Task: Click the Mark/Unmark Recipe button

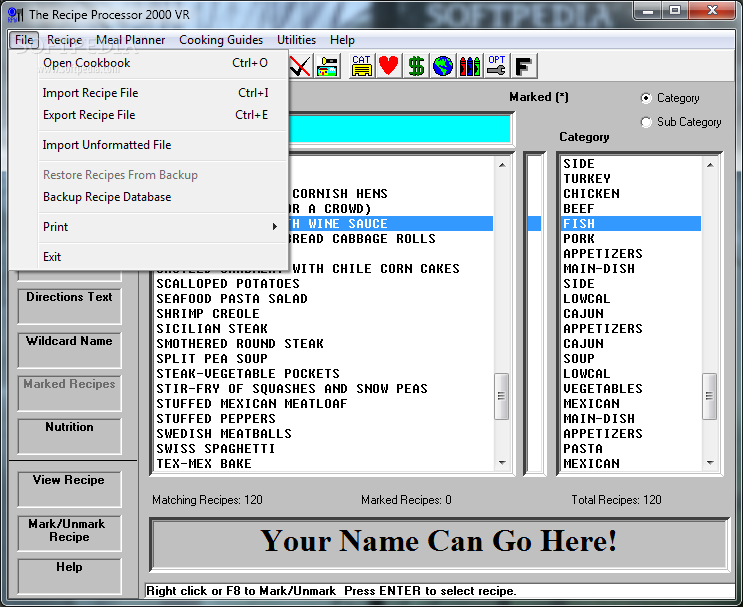Action: click(69, 533)
